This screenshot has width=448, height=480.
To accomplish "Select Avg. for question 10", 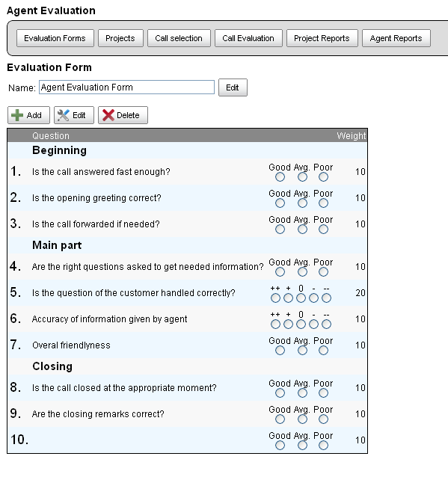I will 302,446.
